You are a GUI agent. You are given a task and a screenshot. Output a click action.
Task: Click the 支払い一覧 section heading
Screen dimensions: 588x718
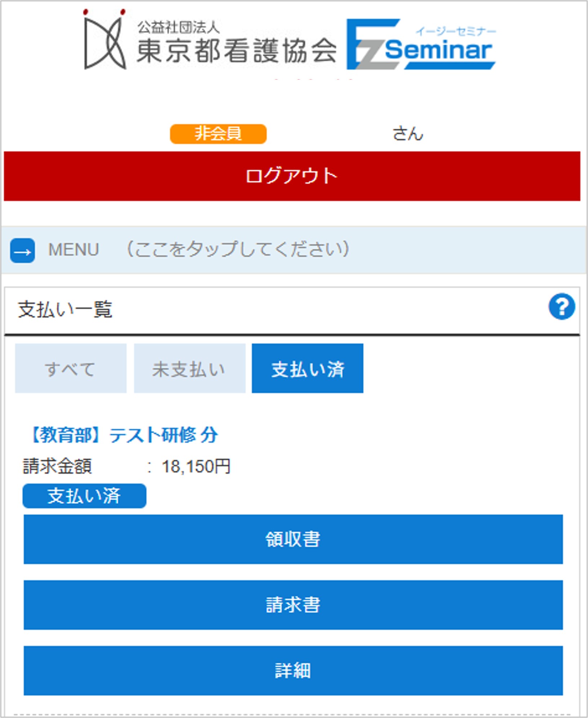coord(65,310)
